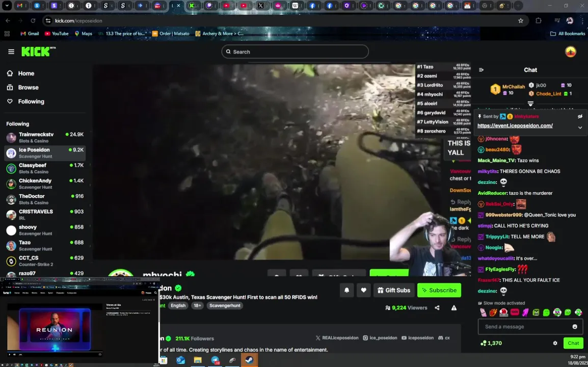The height and width of the screenshot is (367, 588).
Task: Click the 9,224 Viewers count
Action: (407, 308)
